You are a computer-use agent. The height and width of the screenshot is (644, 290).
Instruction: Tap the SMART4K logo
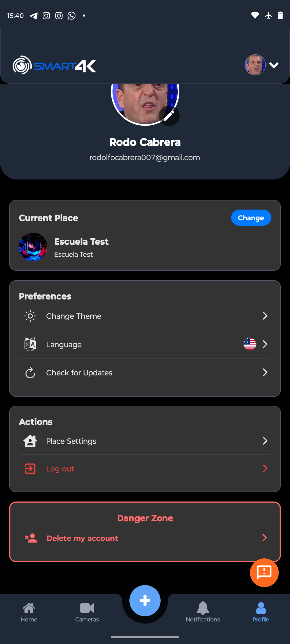[x=55, y=65]
